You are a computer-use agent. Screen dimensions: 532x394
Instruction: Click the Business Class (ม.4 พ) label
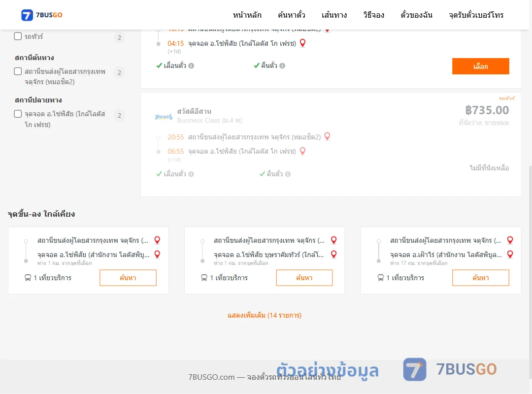(x=210, y=121)
